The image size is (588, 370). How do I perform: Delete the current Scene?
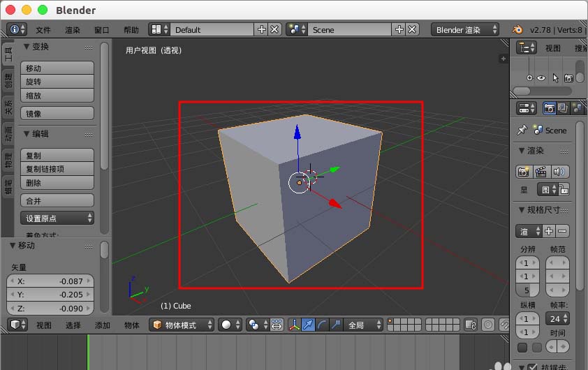[x=412, y=29]
